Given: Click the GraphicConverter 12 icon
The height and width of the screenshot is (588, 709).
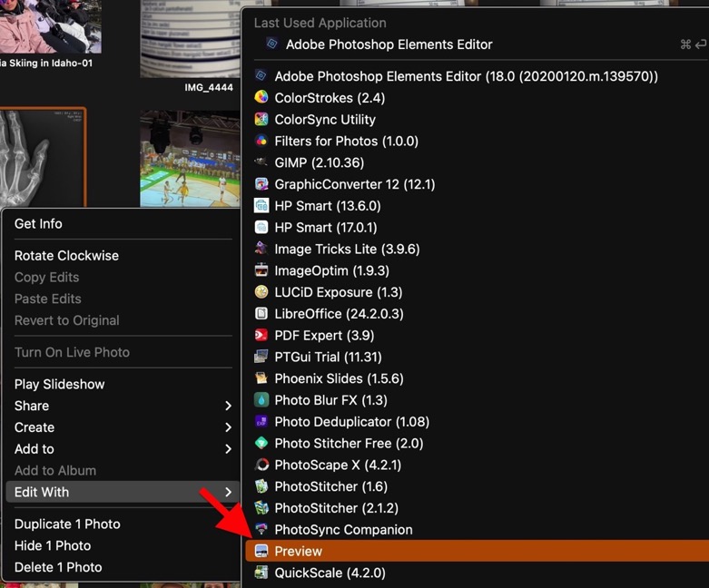Looking at the screenshot, I should [261, 183].
